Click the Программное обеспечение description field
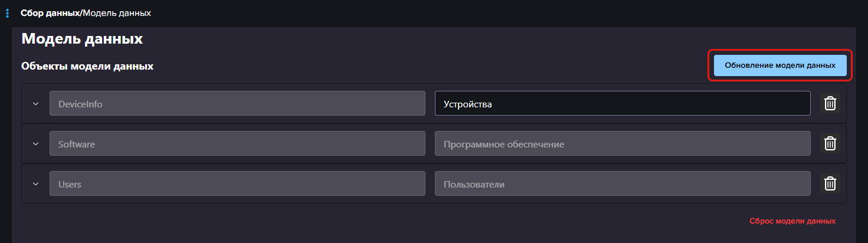Screen dimensions: 868x243 point(622,143)
